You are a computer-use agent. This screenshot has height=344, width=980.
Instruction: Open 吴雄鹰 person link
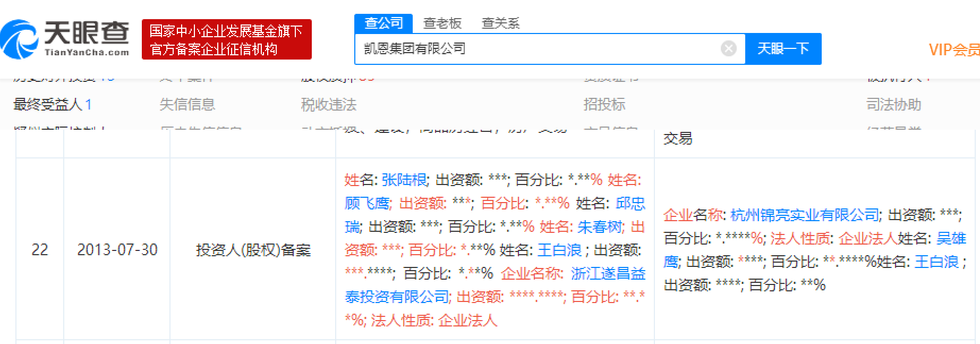951,239
